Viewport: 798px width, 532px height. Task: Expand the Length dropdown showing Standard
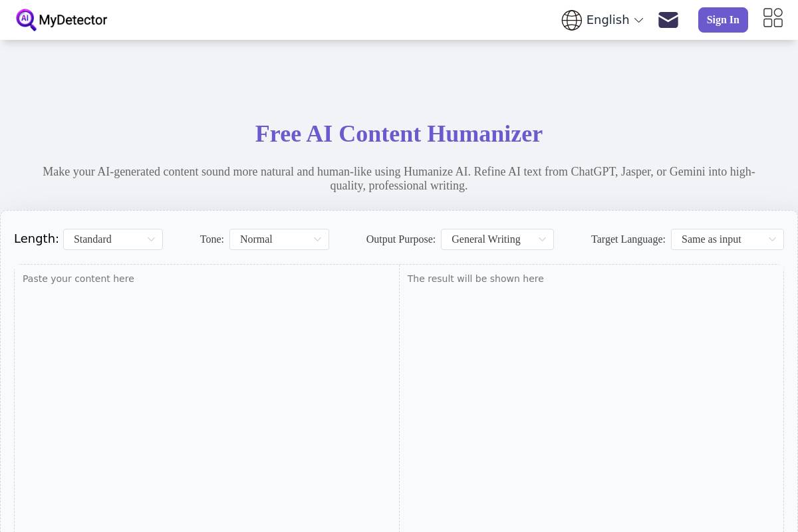coord(113,239)
